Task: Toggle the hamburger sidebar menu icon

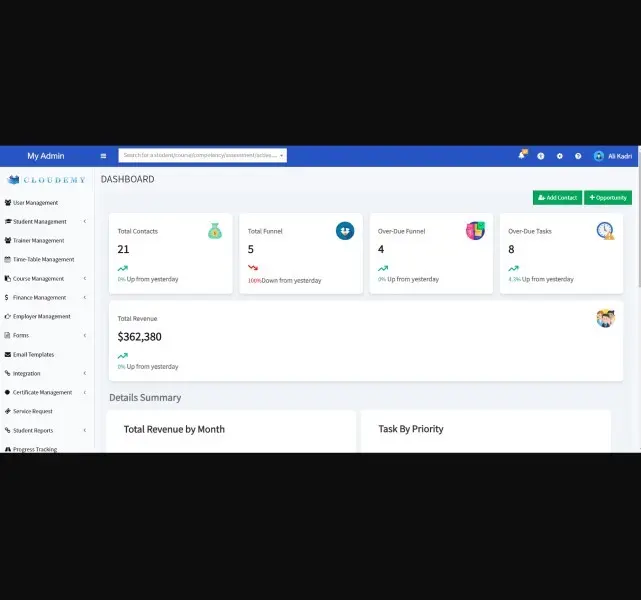Action: point(103,156)
